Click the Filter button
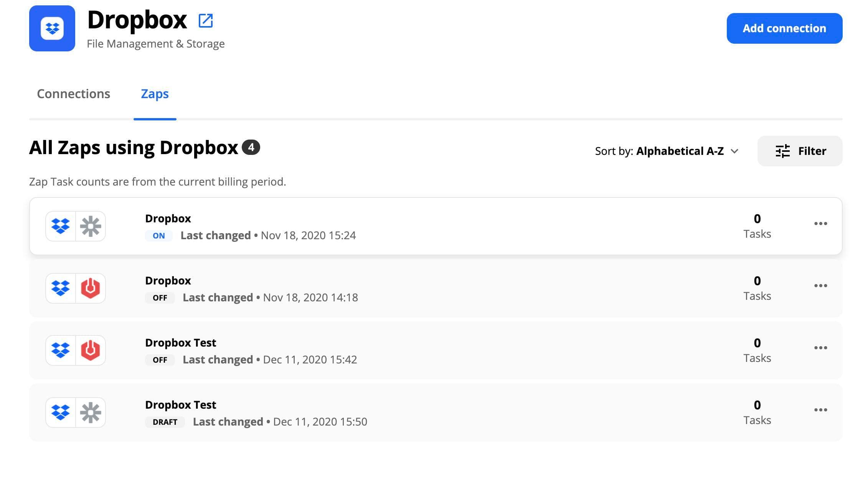This screenshot has width=868, height=480. click(800, 151)
